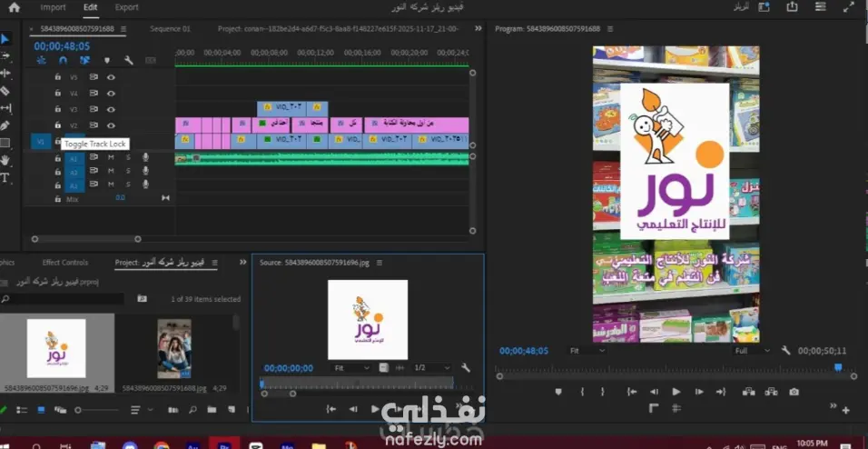This screenshot has height=449, width=868.
Task: Solo audio track A2
Action: pos(128,171)
